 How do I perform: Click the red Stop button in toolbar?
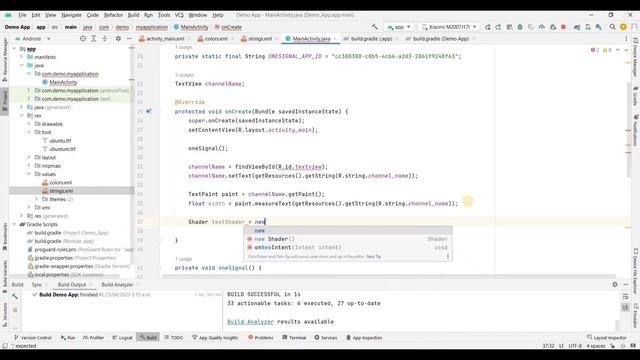pyautogui.click(x=564, y=27)
